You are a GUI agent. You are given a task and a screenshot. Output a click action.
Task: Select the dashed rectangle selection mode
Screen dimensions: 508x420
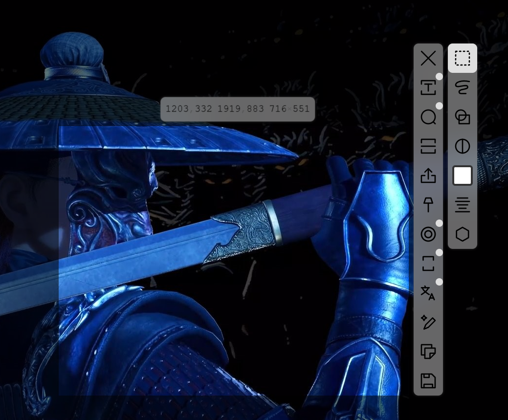pyautogui.click(x=463, y=58)
